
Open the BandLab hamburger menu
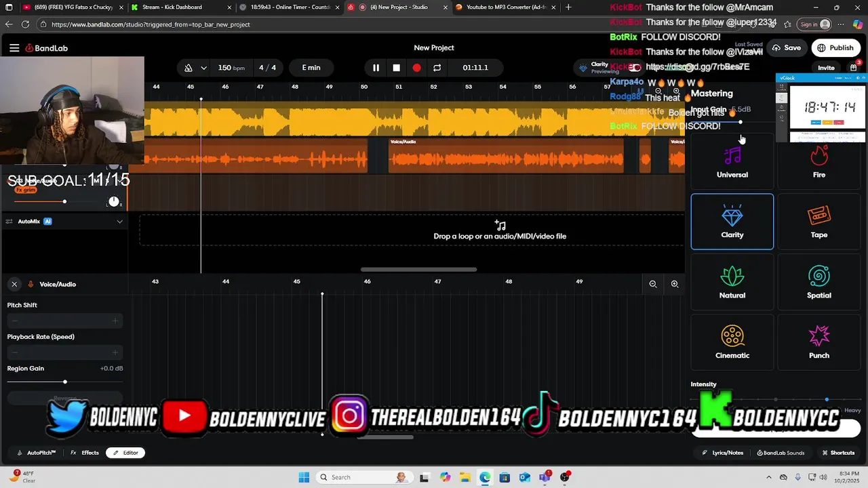coord(14,48)
